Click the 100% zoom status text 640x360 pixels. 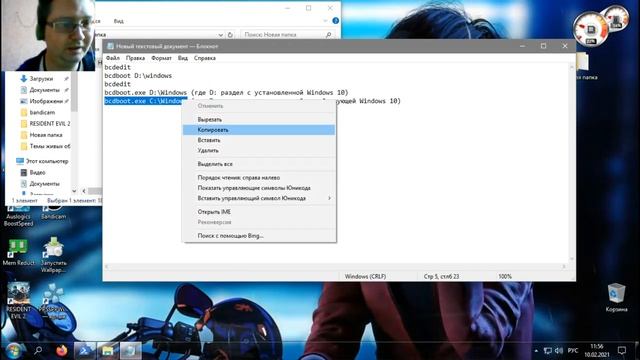(x=505, y=276)
